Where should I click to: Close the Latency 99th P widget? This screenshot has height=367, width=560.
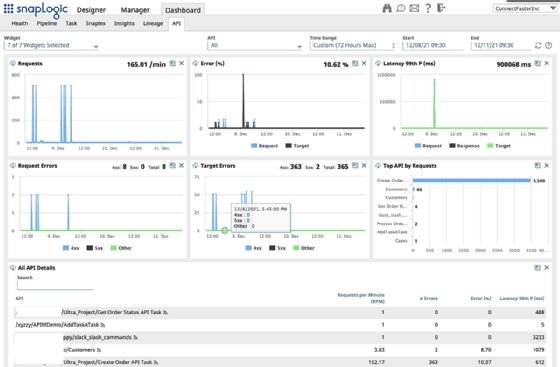tap(546, 63)
